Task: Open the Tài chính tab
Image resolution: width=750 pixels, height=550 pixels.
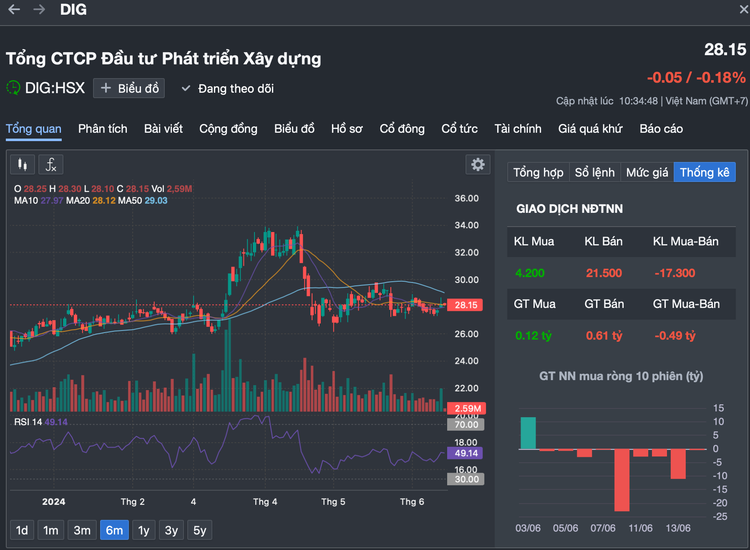Action: coord(517,129)
